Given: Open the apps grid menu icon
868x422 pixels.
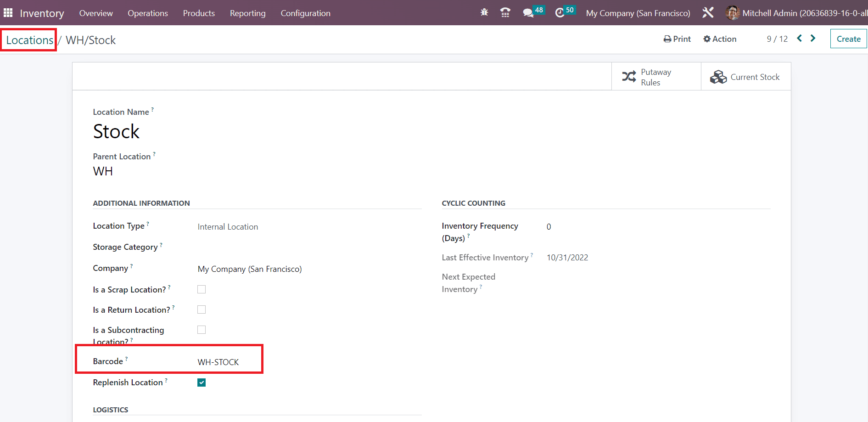Looking at the screenshot, I should pyautogui.click(x=8, y=13).
